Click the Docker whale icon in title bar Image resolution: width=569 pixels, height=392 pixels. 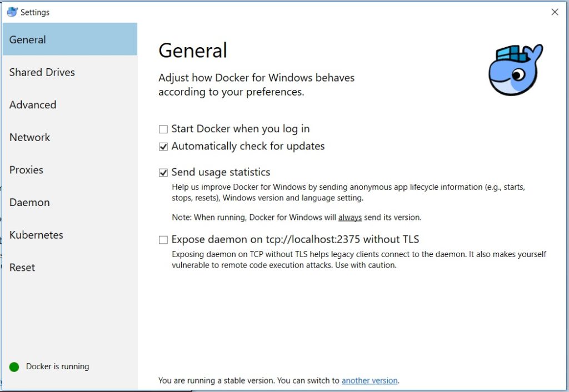[12, 12]
